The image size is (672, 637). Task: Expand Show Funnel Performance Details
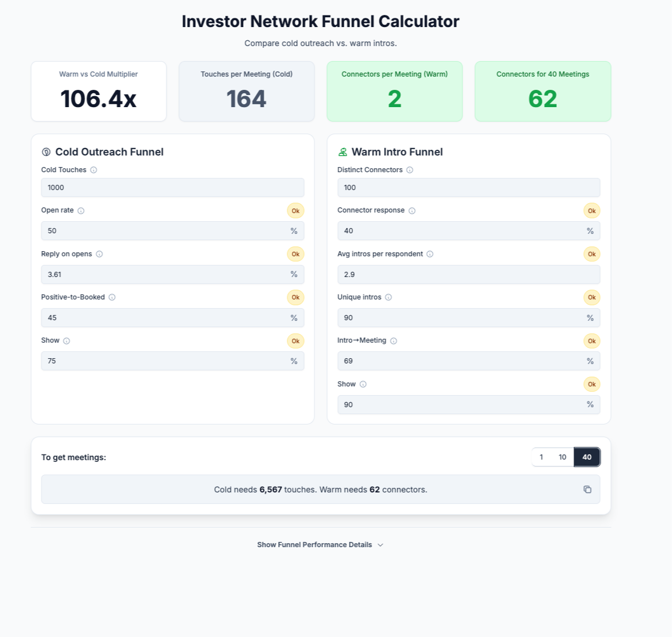pyautogui.click(x=320, y=545)
